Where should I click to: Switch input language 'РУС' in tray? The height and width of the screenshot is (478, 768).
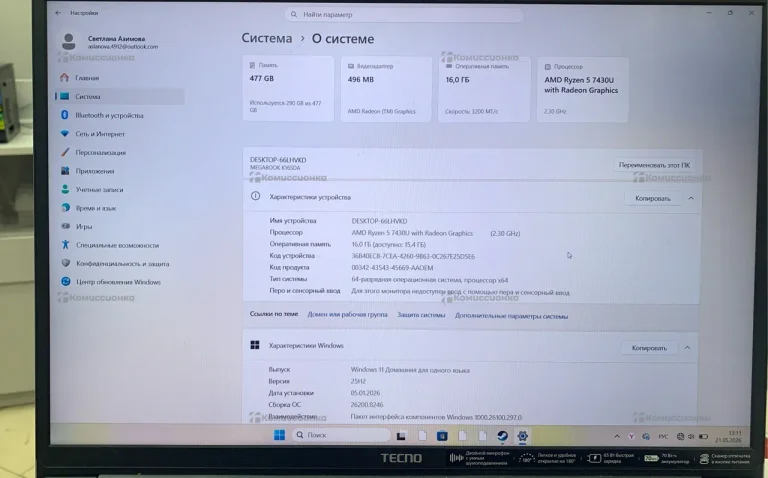pos(663,436)
